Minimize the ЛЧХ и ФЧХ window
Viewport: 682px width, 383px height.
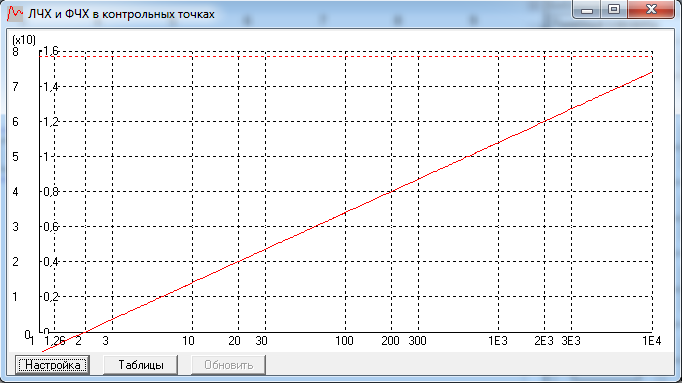(x=587, y=10)
